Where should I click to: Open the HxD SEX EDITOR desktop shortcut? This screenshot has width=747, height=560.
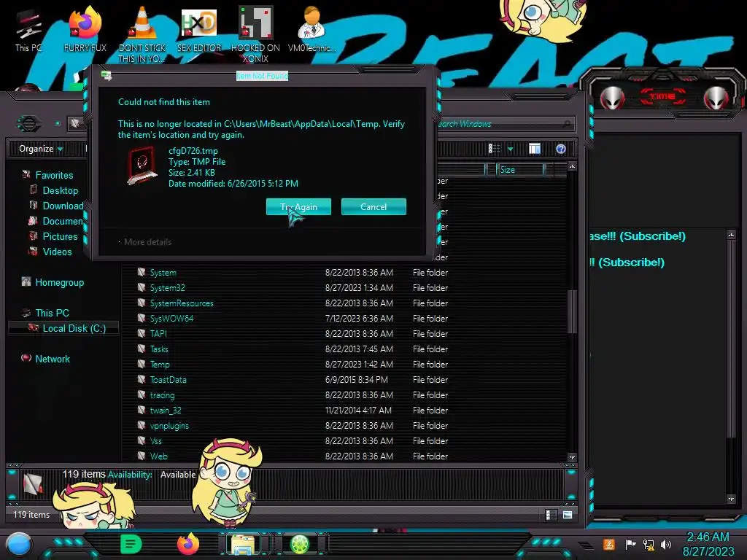(x=199, y=29)
